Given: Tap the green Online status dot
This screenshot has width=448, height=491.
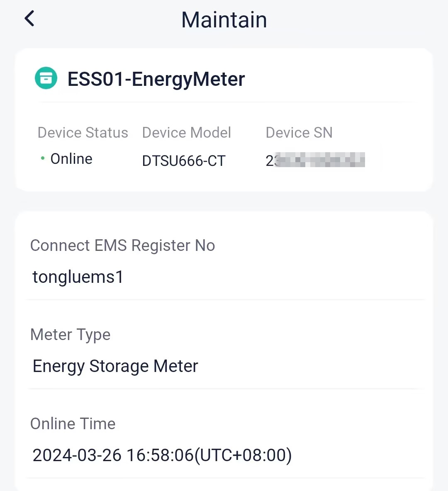Looking at the screenshot, I should pyautogui.click(x=43, y=158).
